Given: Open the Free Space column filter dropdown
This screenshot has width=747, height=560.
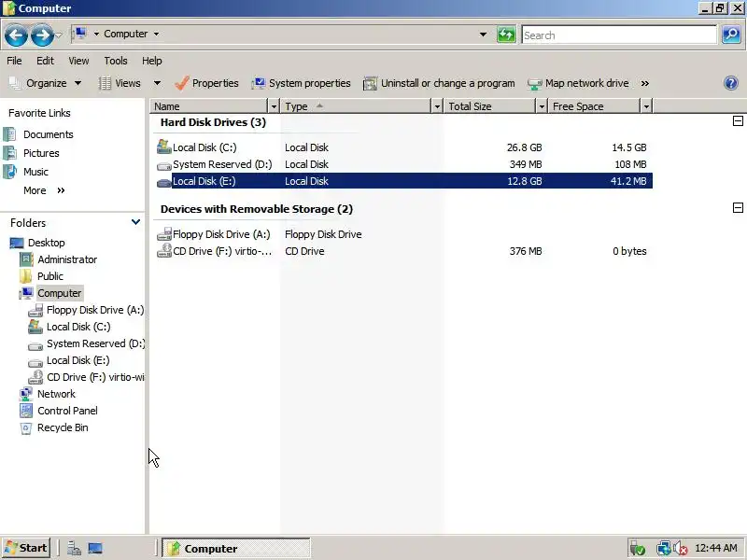Looking at the screenshot, I should point(646,106).
